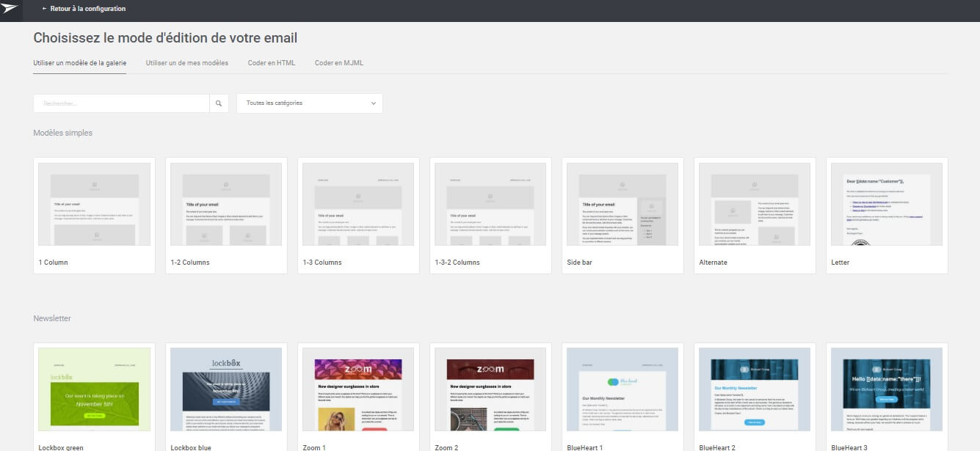Choose the Side bar template
The height and width of the screenshot is (451, 980).
pos(623,205)
